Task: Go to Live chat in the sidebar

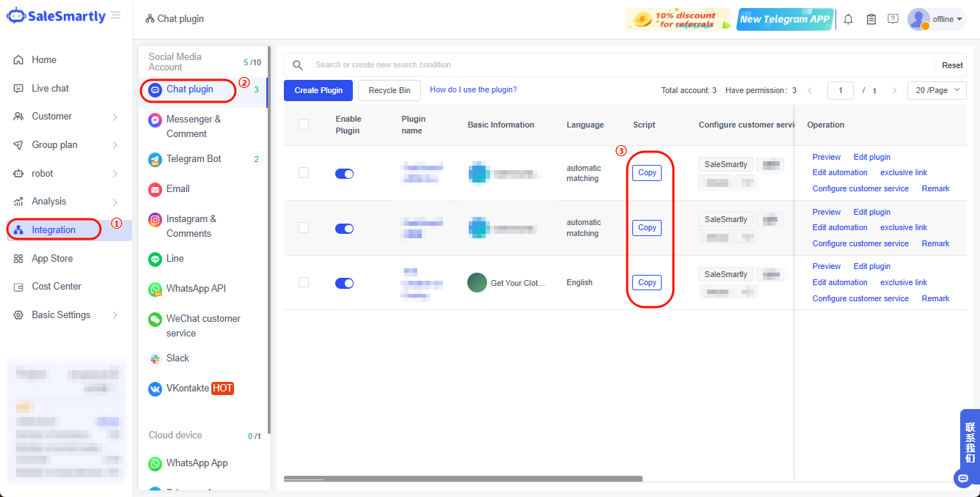Action: [x=50, y=89]
